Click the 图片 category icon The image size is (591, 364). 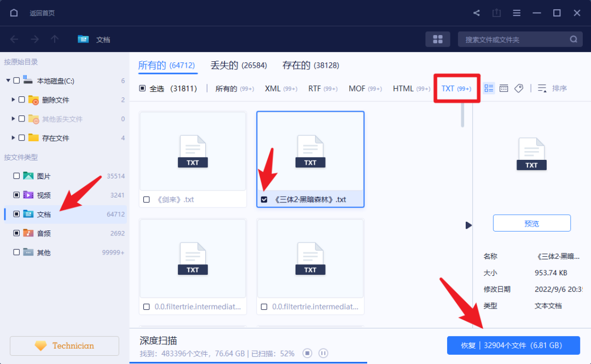(28, 176)
